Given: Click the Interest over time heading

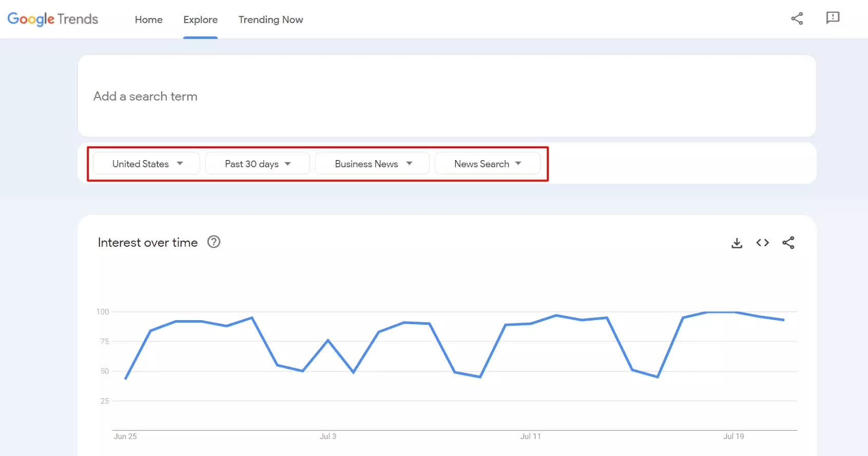Looking at the screenshot, I should click(148, 242).
